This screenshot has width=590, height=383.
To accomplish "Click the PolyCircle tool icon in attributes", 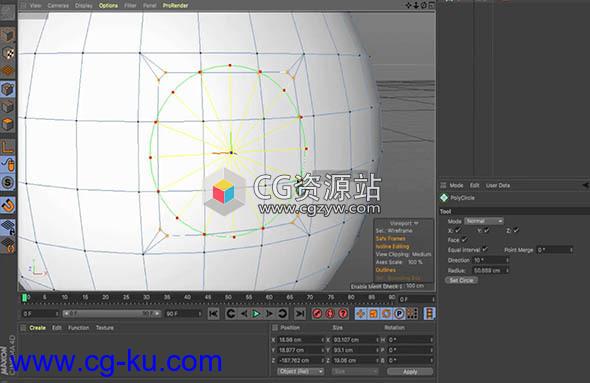I will pyautogui.click(x=444, y=198).
